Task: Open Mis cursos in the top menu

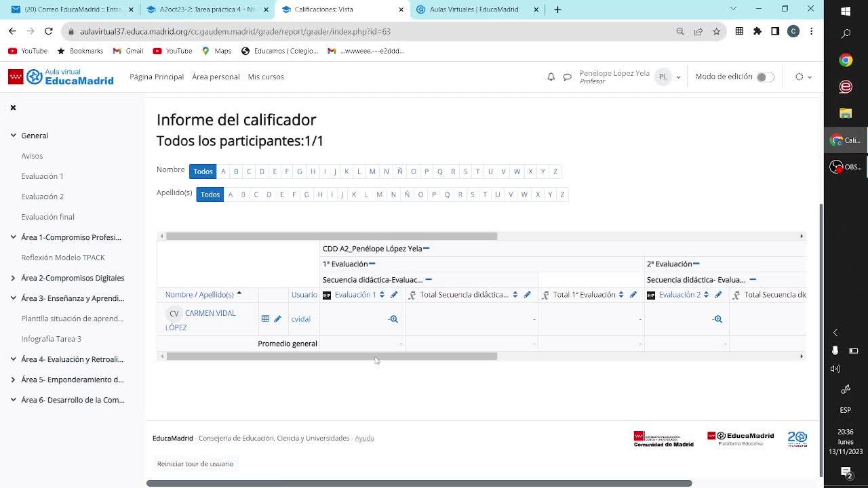Action: click(266, 77)
